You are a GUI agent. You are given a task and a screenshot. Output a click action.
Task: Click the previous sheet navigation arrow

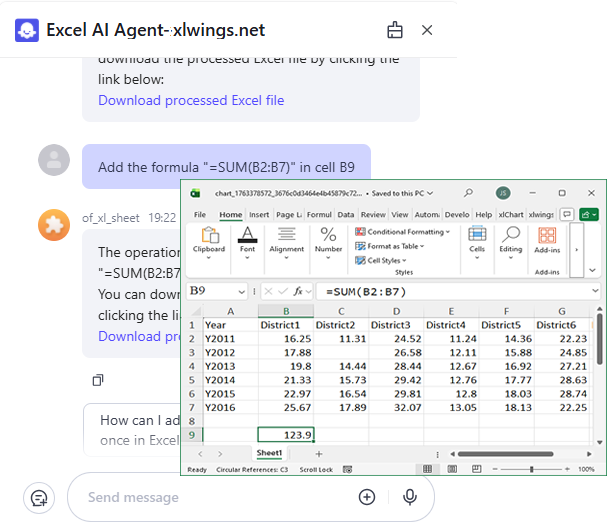pos(200,454)
